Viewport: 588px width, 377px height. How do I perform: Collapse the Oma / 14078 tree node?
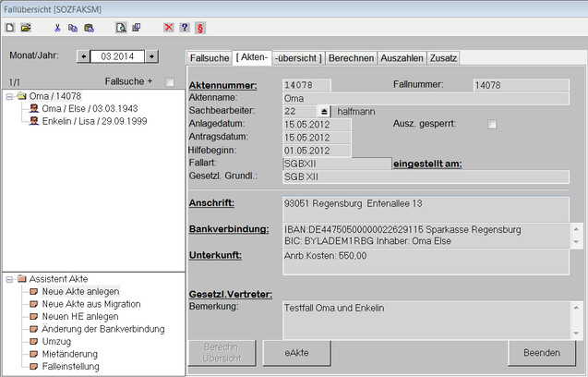(9, 96)
